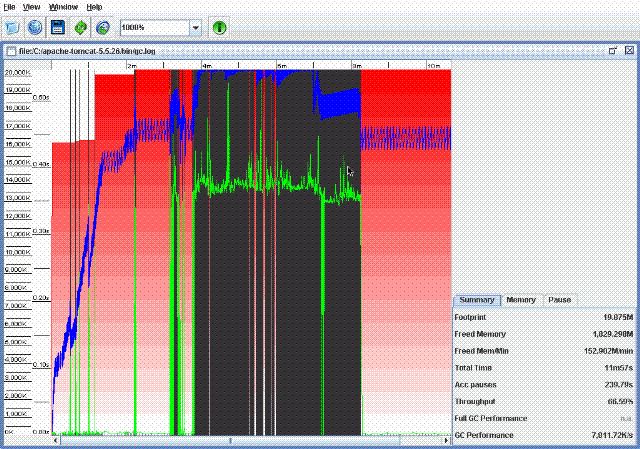The height and width of the screenshot is (449, 640).
Task: Maximize the gc.log internal frame
Action: pos(612,51)
